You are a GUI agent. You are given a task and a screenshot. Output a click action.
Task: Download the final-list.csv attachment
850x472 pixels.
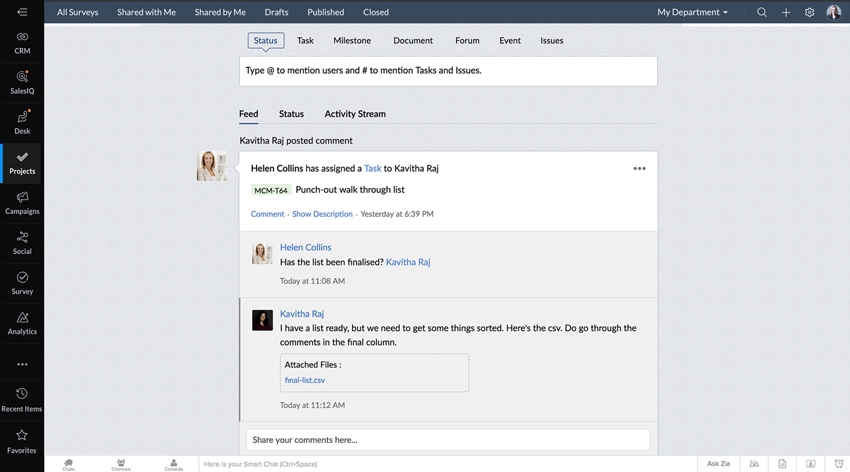click(304, 380)
